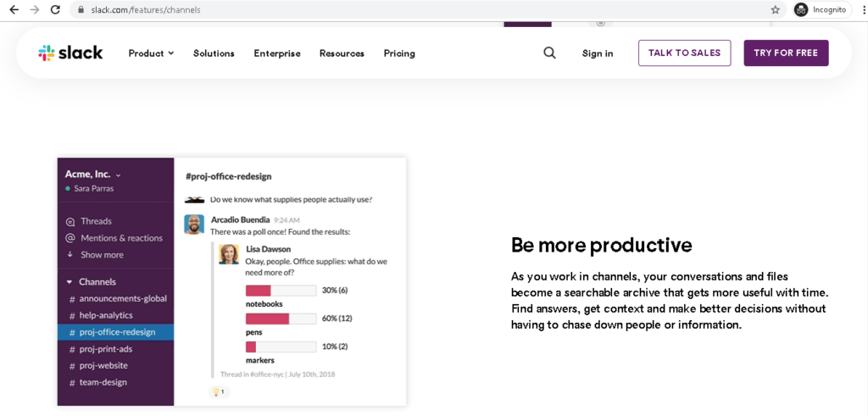Screen dimensions: 868x416
Task: Click Arcadio Buendia's avatar
Action: click(194, 225)
